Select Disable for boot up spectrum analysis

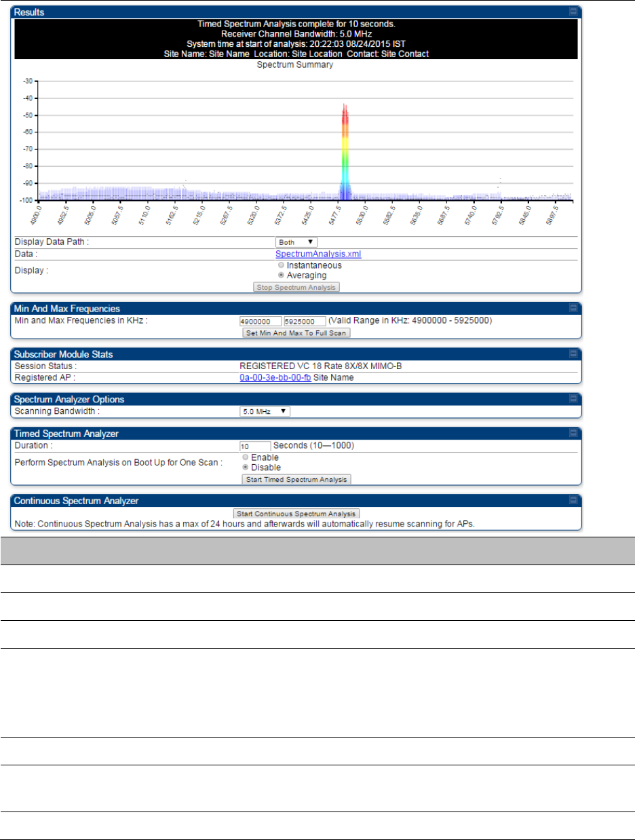click(x=246, y=467)
